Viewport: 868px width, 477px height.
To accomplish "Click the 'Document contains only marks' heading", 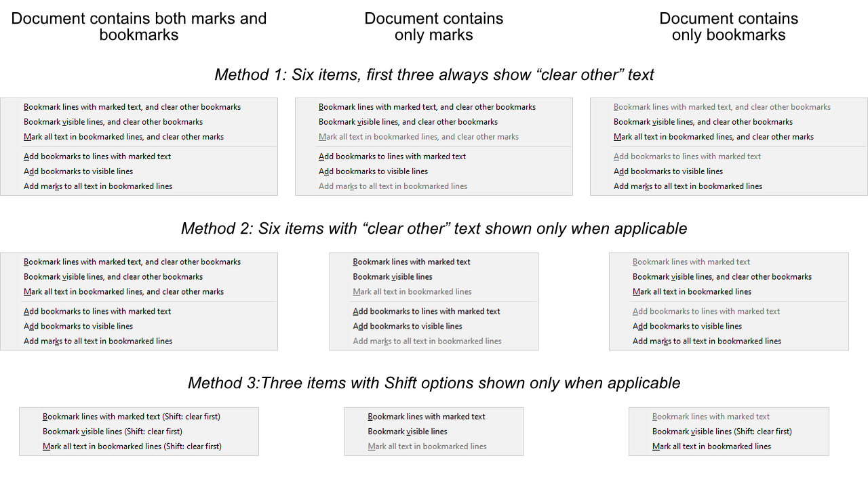I will (434, 26).
